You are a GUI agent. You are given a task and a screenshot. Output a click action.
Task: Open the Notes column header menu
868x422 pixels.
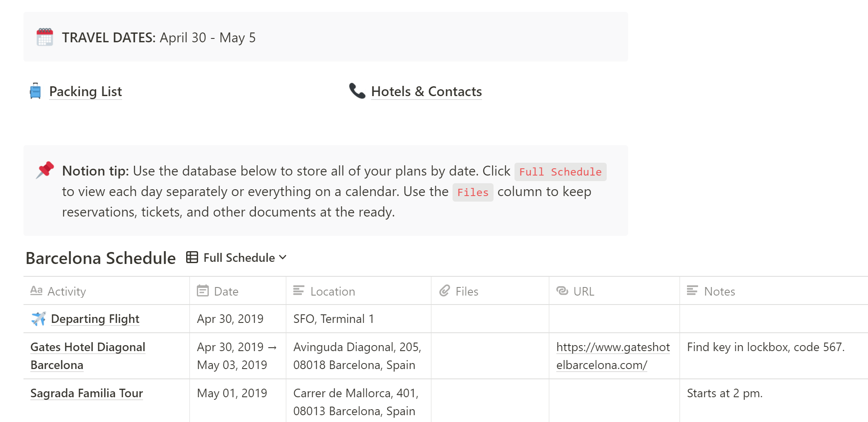[719, 291]
